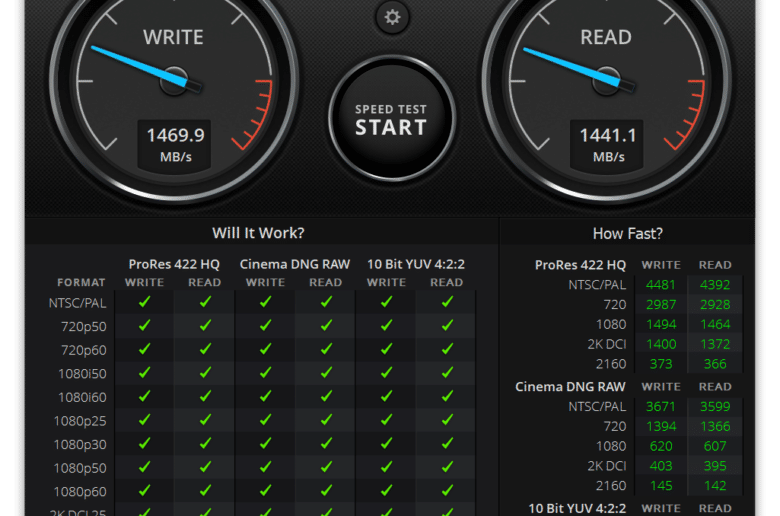
Task: Click the 2K DCI label under ProRes 422 HQ
Action: point(606,344)
